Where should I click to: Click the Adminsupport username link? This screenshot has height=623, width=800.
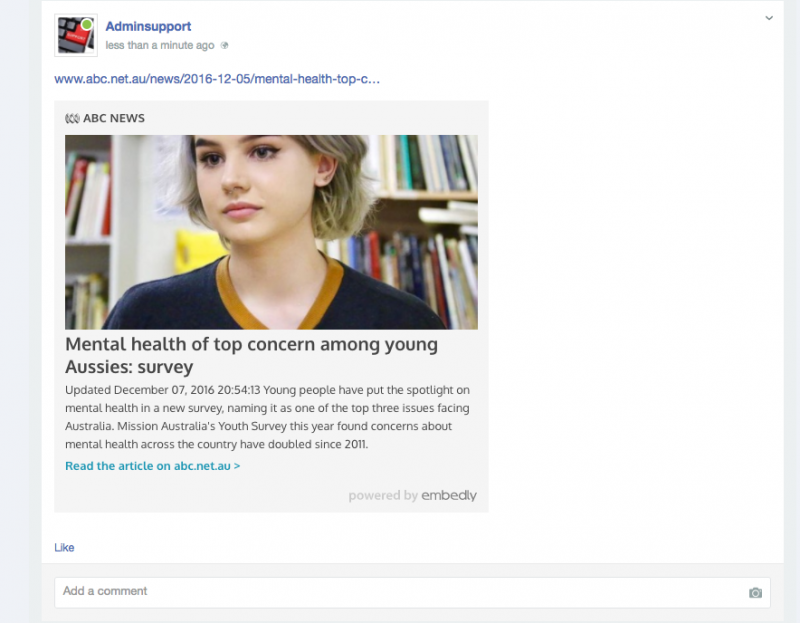[148, 27]
